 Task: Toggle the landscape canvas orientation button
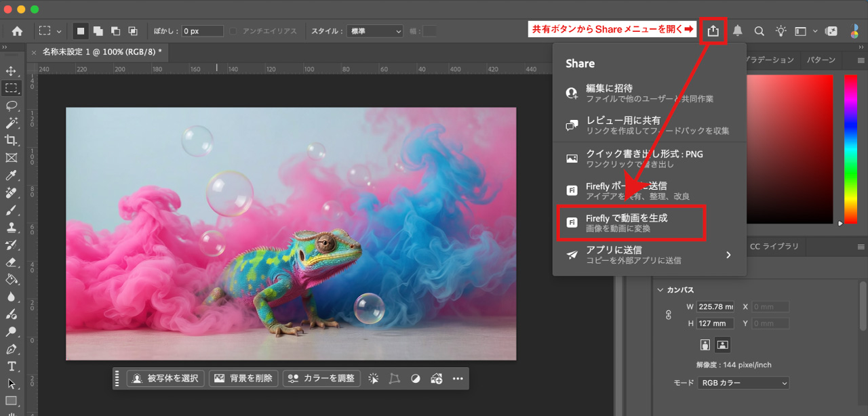coord(723,344)
